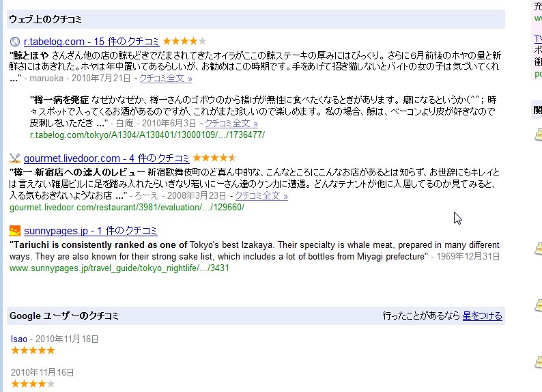Open the full review link after 白庵's review

(x=231, y=124)
